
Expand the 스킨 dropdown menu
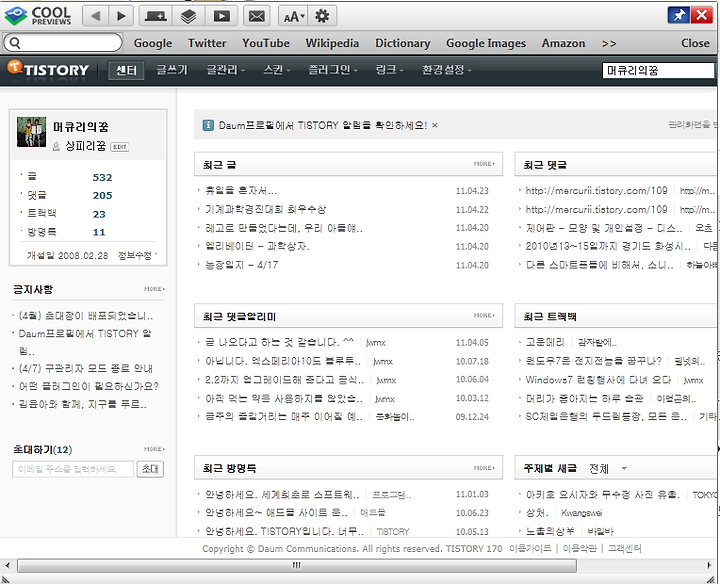click(276, 70)
